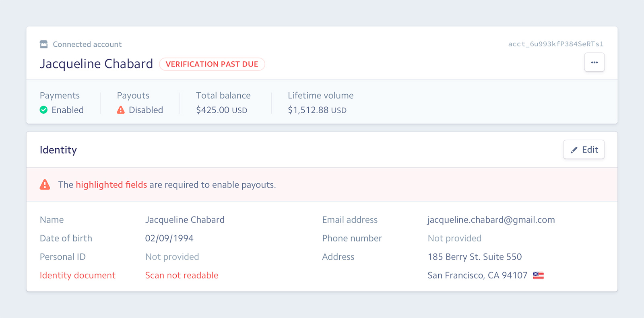This screenshot has width=644, height=318.
Task: Select the account ID acct_6u993kfP384SeRTs1
Action: pyautogui.click(x=555, y=44)
